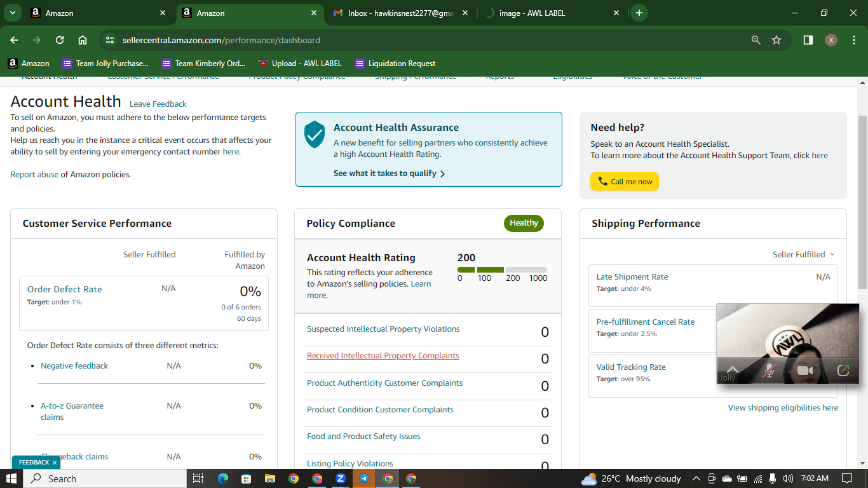Expand See what it takes to qualify
The width and height of the screenshot is (868, 488).
click(390, 173)
